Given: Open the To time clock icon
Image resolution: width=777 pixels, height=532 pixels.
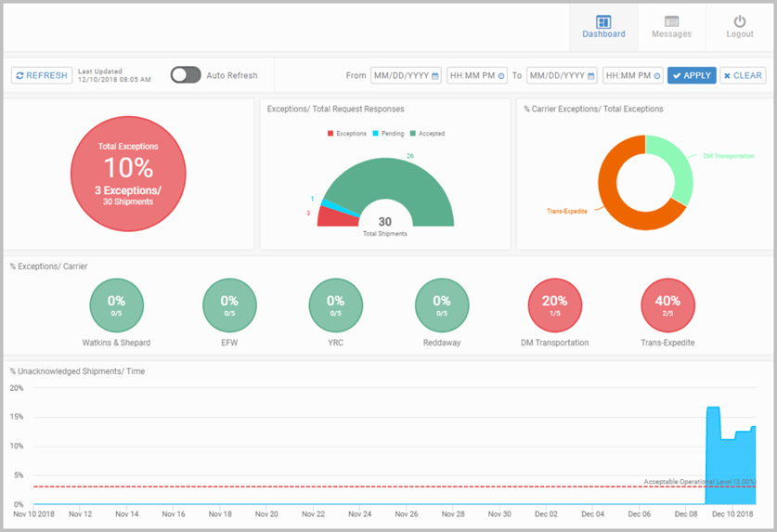Looking at the screenshot, I should click(657, 76).
